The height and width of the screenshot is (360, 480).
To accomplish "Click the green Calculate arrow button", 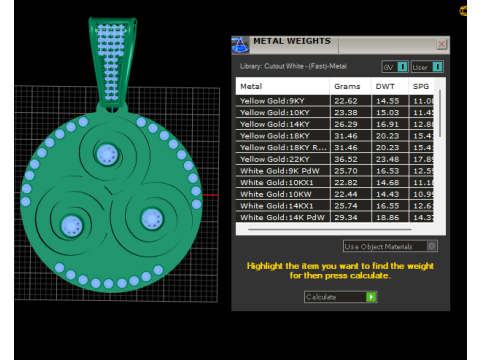I will [x=371, y=297].
